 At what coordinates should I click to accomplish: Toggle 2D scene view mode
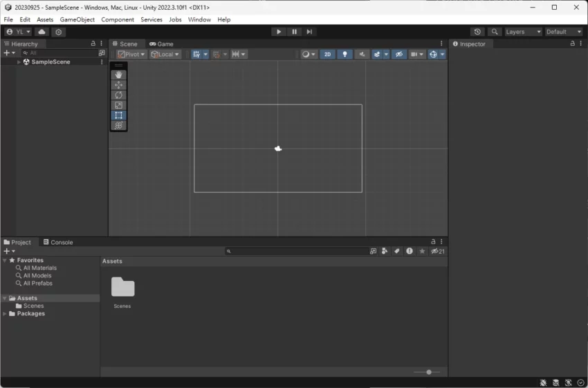click(x=327, y=55)
